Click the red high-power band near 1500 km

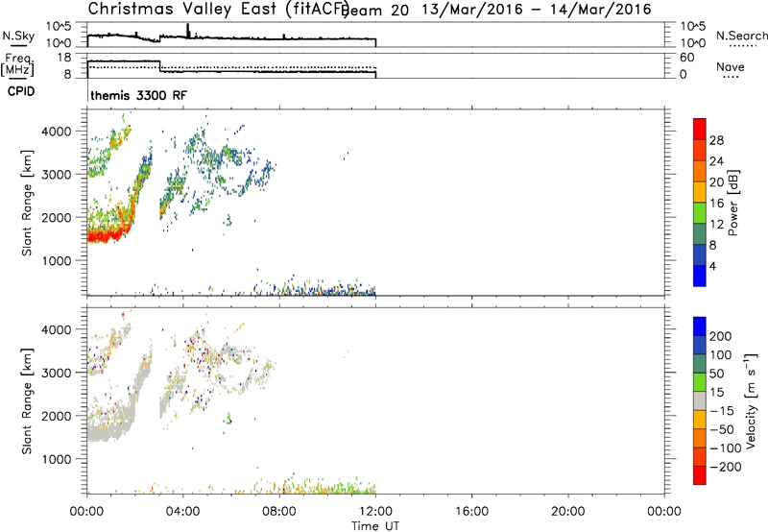(106, 236)
